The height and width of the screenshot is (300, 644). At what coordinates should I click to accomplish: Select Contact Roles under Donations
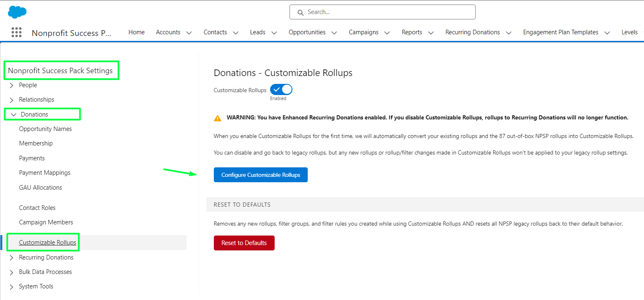37,208
